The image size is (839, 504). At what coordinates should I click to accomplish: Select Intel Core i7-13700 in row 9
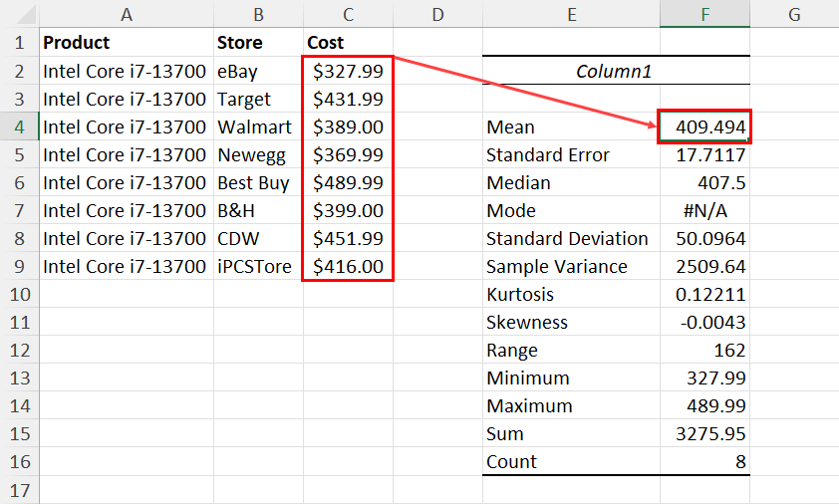127,266
